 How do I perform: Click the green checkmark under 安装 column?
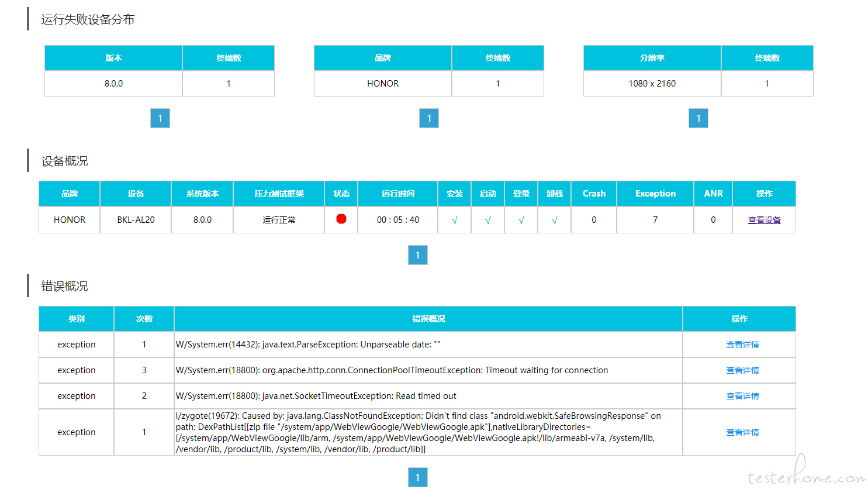point(455,221)
